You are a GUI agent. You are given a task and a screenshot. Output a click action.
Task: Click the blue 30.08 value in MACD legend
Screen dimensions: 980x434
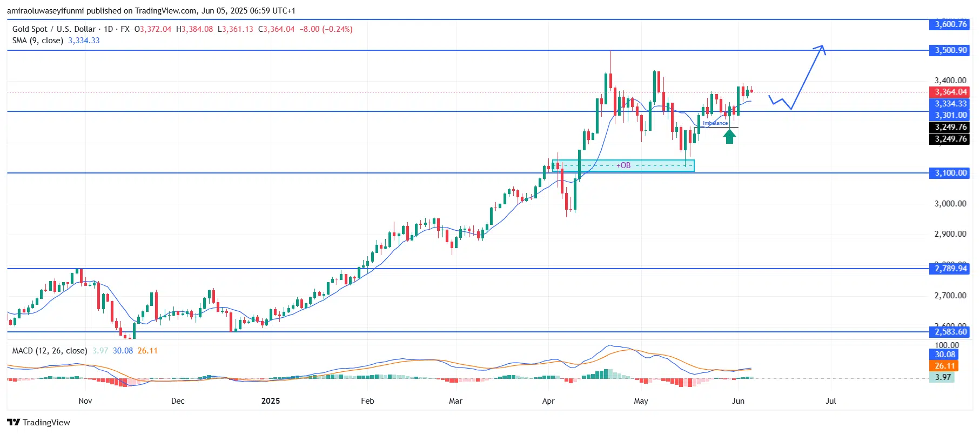[x=123, y=351]
